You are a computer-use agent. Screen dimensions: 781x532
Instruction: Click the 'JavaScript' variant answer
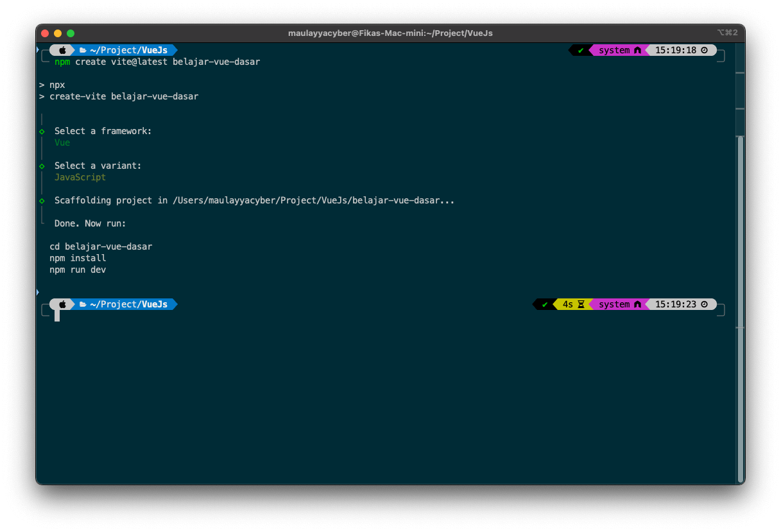[x=80, y=177]
